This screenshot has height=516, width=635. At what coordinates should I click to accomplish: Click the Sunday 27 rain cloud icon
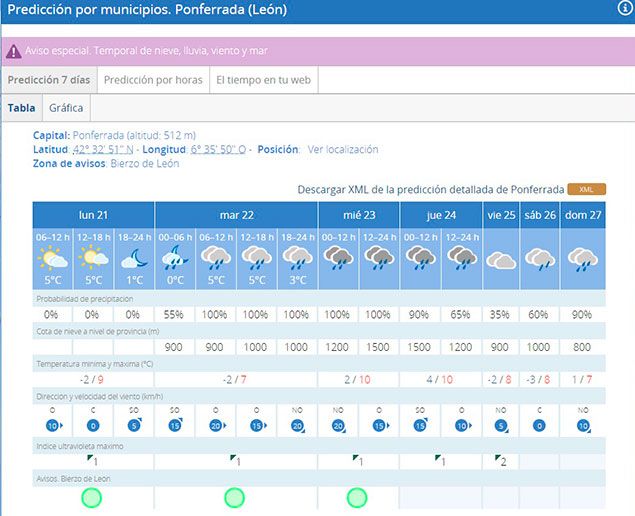(x=582, y=259)
